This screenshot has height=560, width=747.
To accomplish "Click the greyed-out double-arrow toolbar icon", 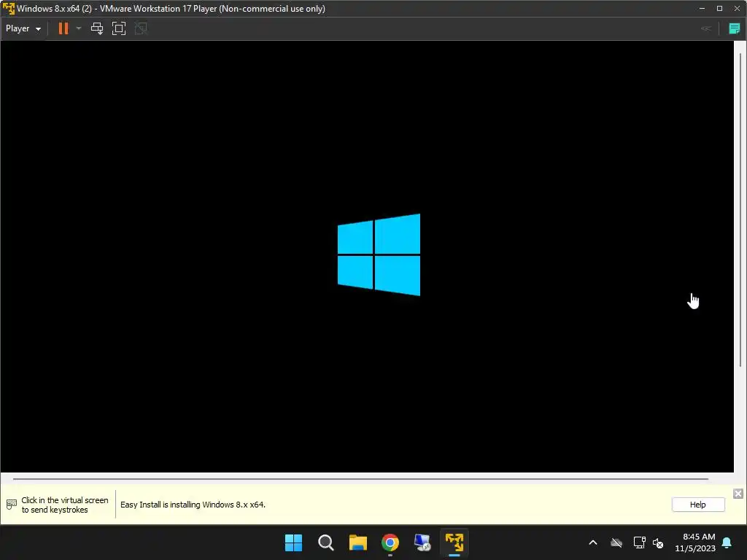I will pyautogui.click(x=706, y=28).
